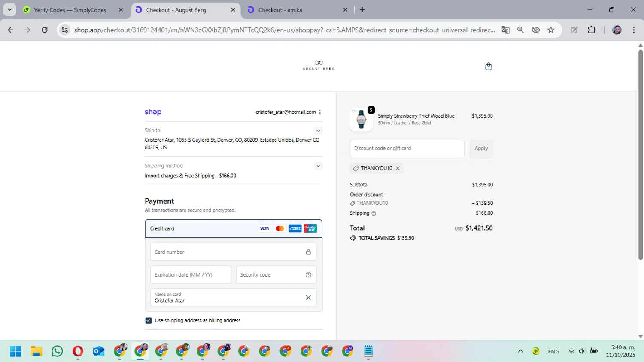Viewport: 644px width, 362px height.
Task: Click the UnionPay card icon
Action: click(x=310, y=228)
